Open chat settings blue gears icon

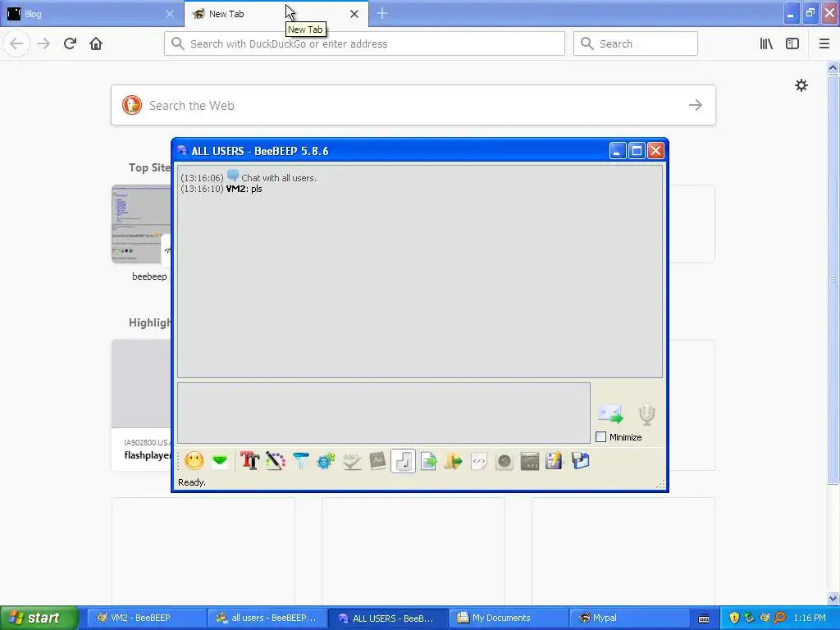[x=326, y=461]
